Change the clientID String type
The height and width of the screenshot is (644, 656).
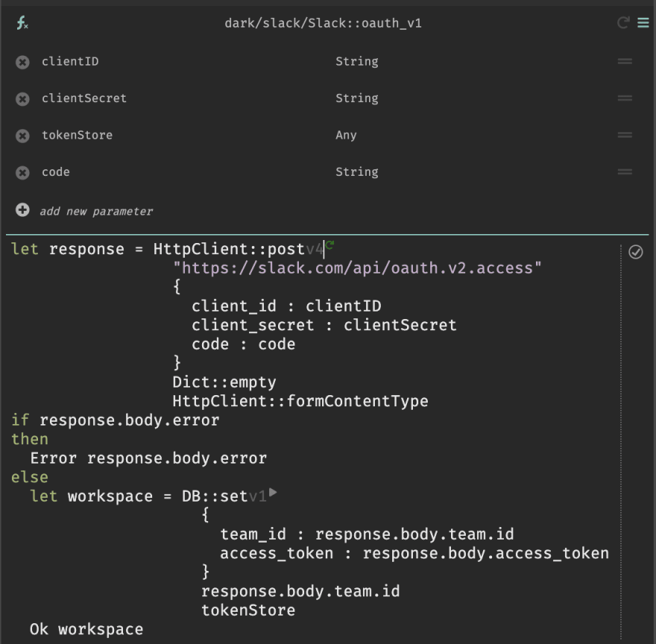357,62
